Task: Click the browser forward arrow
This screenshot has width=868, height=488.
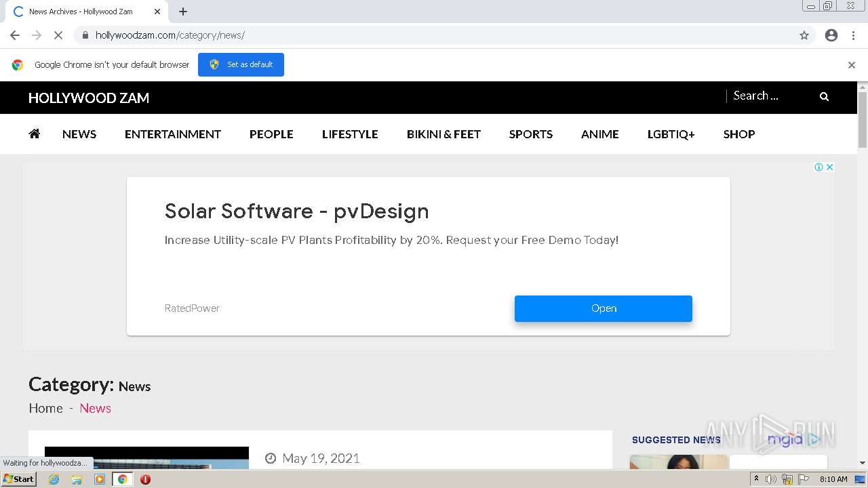Action: pyautogui.click(x=37, y=35)
